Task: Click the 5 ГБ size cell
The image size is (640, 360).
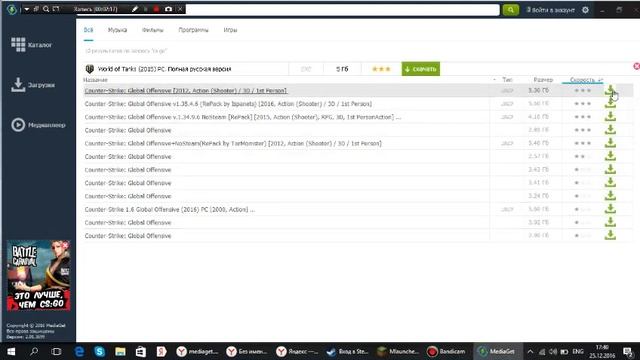Action: pyautogui.click(x=342, y=69)
